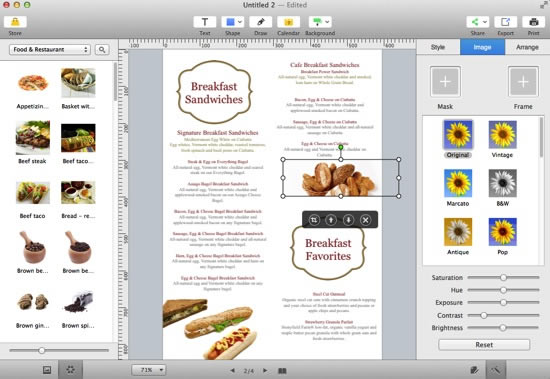Image resolution: width=550 pixels, height=379 pixels.
Task: Go to next page arrow
Action: coord(266,370)
